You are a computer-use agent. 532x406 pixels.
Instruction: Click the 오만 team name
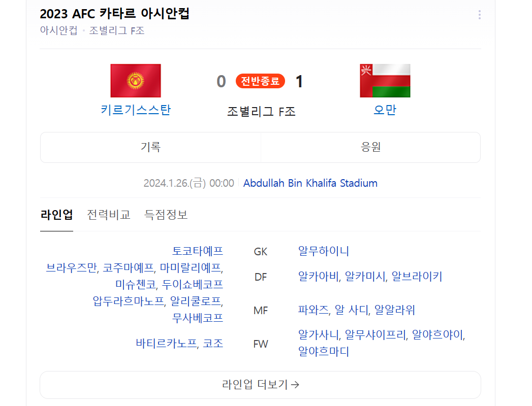pos(385,108)
